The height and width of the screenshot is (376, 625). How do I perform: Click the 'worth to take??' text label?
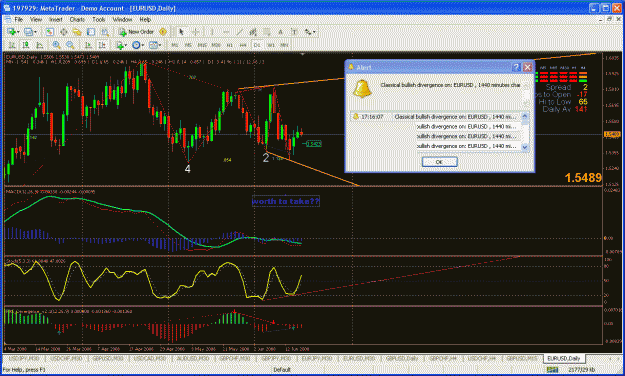285,201
